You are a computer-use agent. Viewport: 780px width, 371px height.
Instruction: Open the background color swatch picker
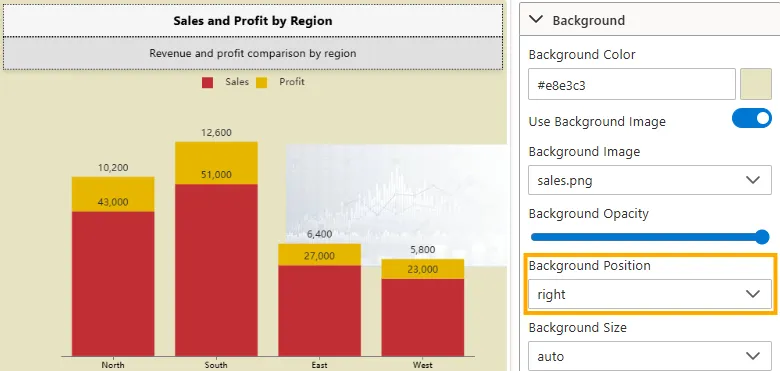pos(756,85)
